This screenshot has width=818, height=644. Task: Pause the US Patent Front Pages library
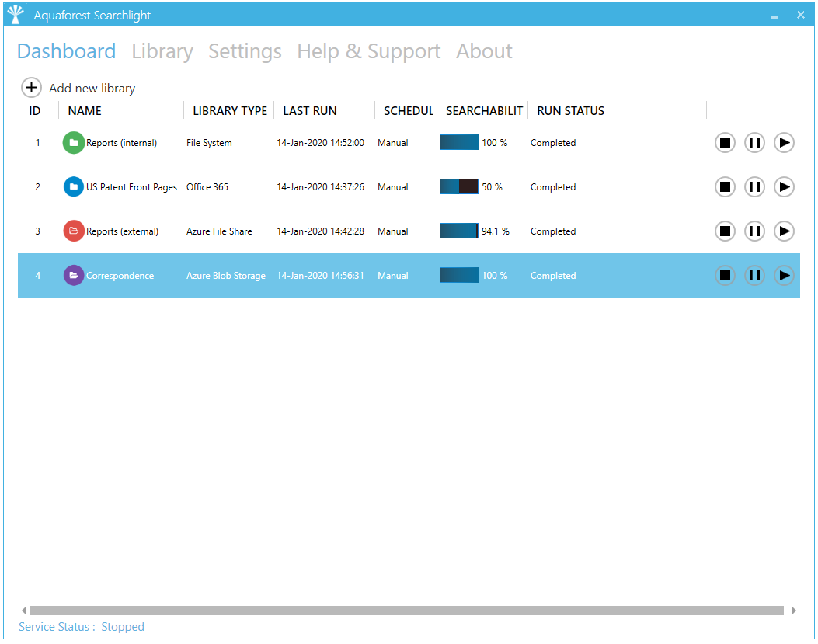pos(754,187)
